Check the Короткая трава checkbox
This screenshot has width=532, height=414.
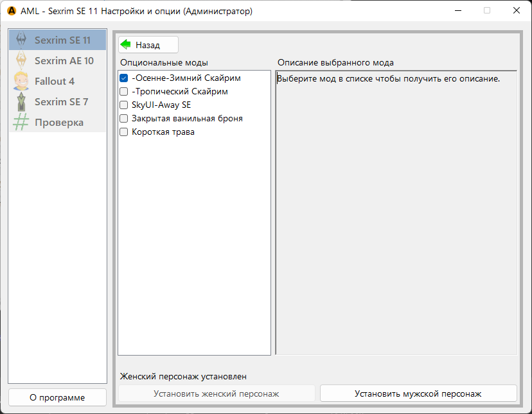(124, 132)
